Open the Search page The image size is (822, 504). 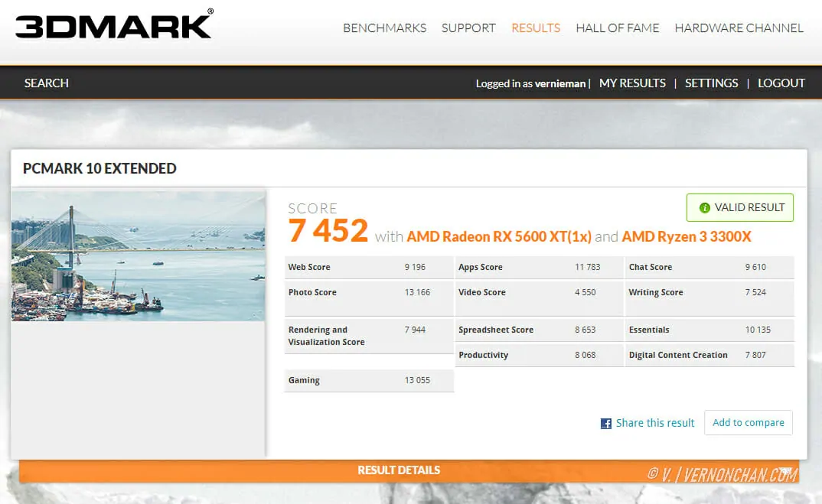(46, 83)
